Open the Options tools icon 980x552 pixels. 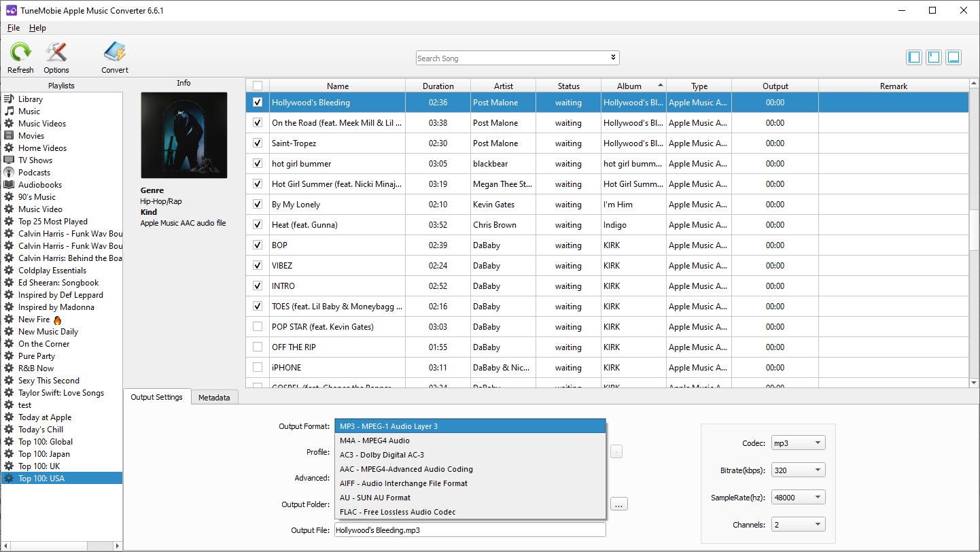pyautogui.click(x=56, y=53)
